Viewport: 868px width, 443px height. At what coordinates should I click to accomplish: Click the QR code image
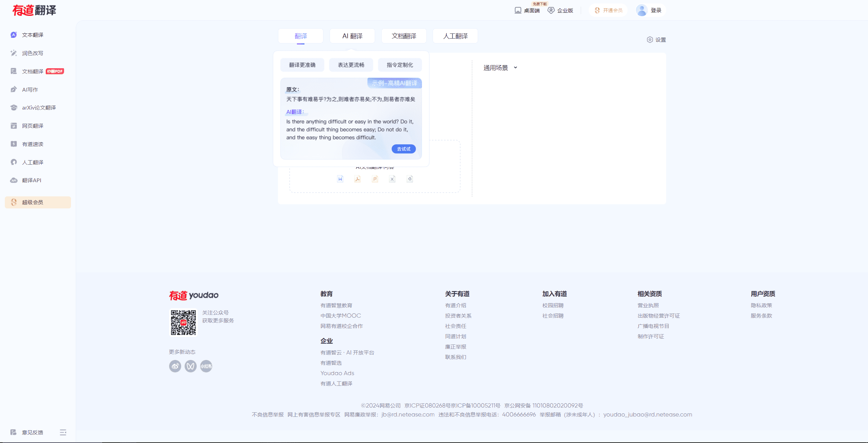[183, 322]
